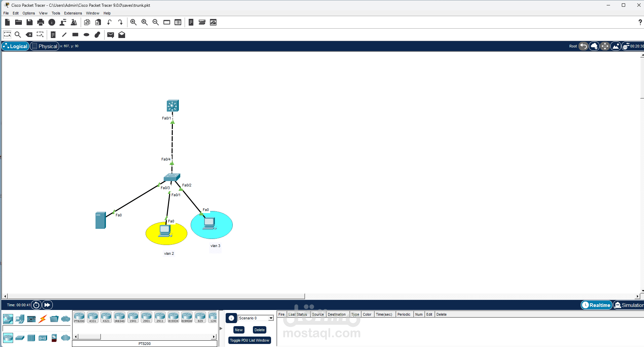This screenshot has height=347, width=644.
Task: Pick the Inspect magnifier tool
Action: coord(18,34)
